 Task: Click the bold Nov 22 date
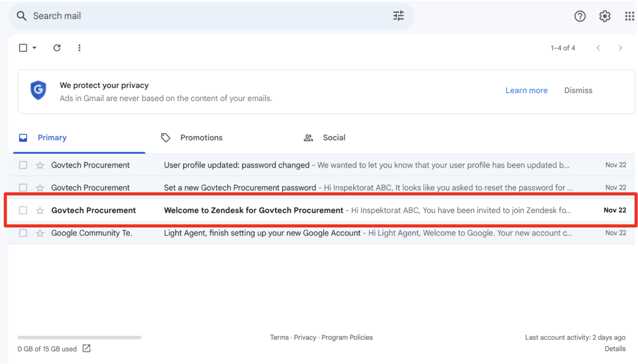tap(615, 210)
